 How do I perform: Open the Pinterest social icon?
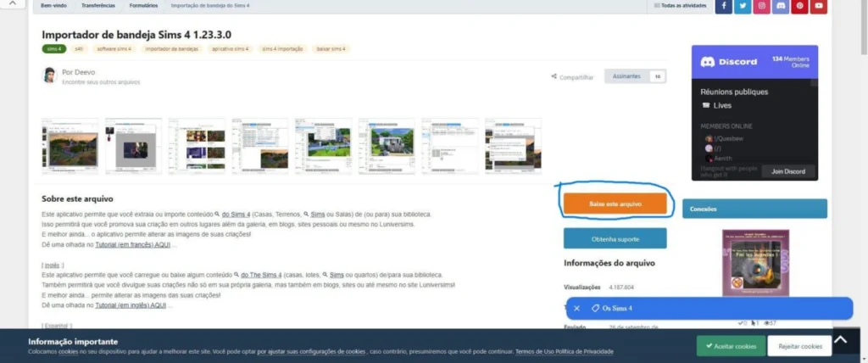pos(800,6)
